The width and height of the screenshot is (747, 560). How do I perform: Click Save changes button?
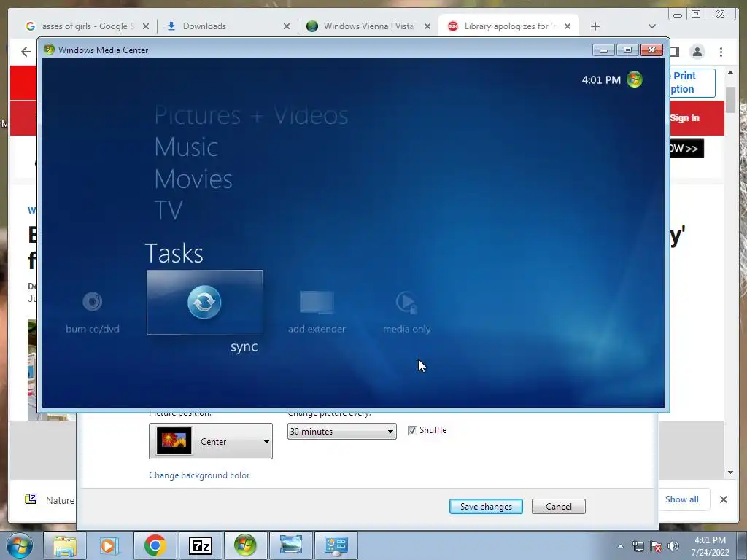coord(486,507)
